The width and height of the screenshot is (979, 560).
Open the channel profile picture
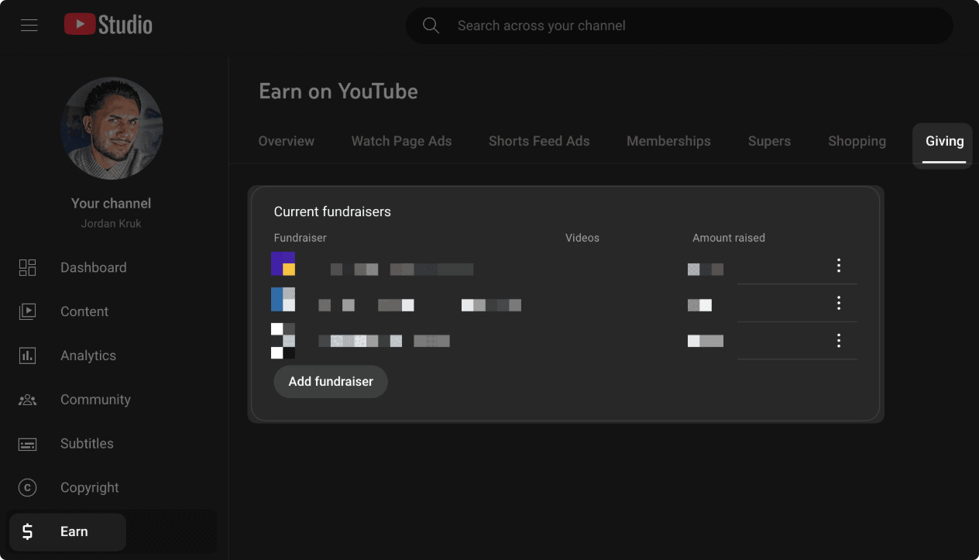click(112, 128)
